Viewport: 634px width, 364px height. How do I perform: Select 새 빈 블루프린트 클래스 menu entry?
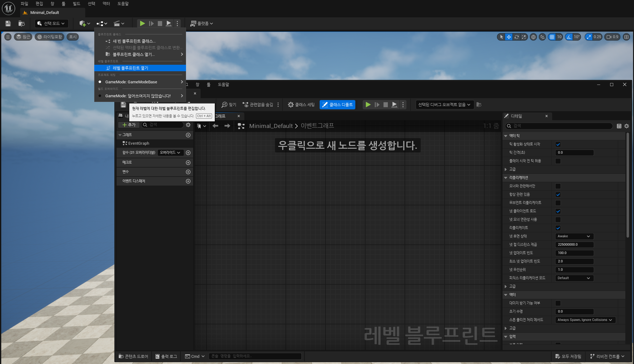(134, 41)
